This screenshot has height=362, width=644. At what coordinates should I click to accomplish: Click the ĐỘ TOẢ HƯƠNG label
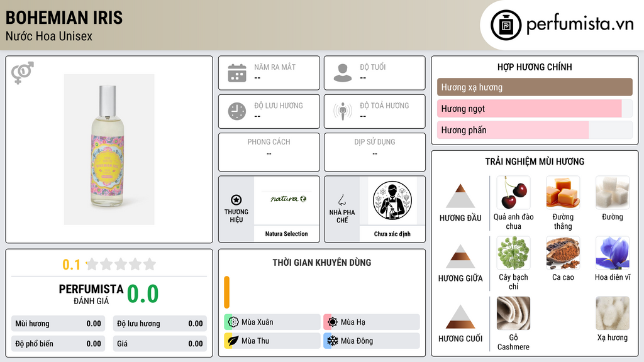coord(384,106)
